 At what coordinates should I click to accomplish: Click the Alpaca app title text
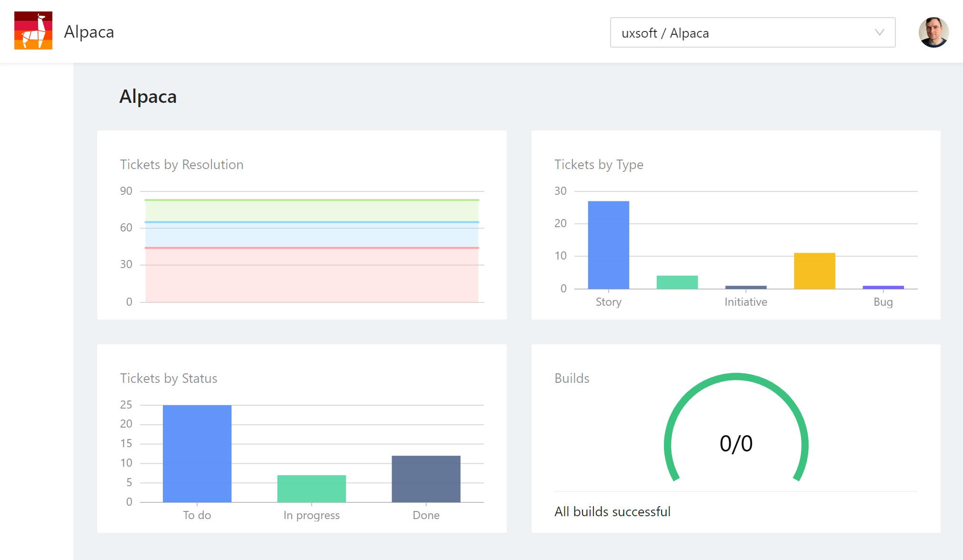[89, 32]
